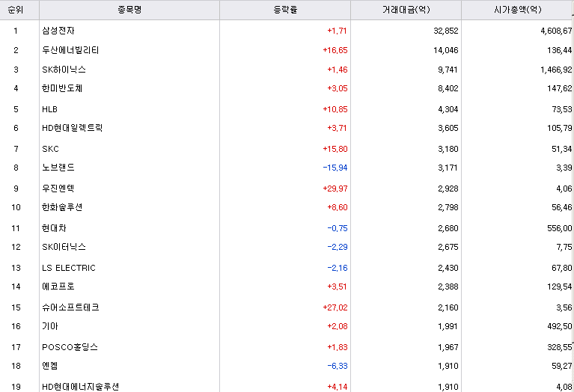Click trading value 4,304
The height and width of the screenshot is (392, 574).
click(x=448, y=109)
